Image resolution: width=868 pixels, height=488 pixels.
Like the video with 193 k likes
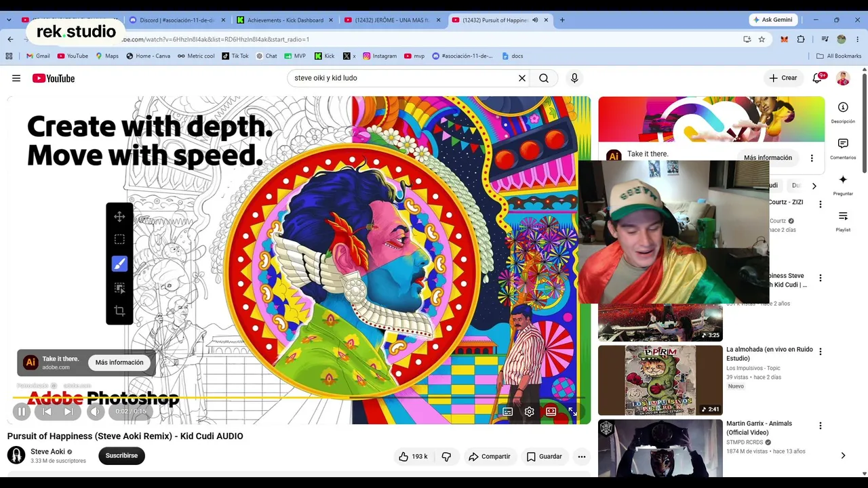(x=413, y=457)
